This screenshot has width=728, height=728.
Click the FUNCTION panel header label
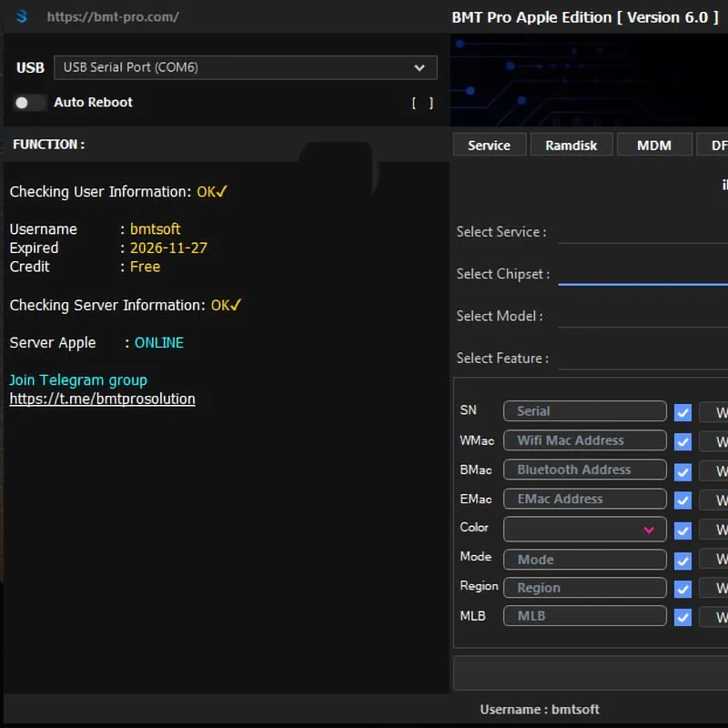[x=49, y=145]
